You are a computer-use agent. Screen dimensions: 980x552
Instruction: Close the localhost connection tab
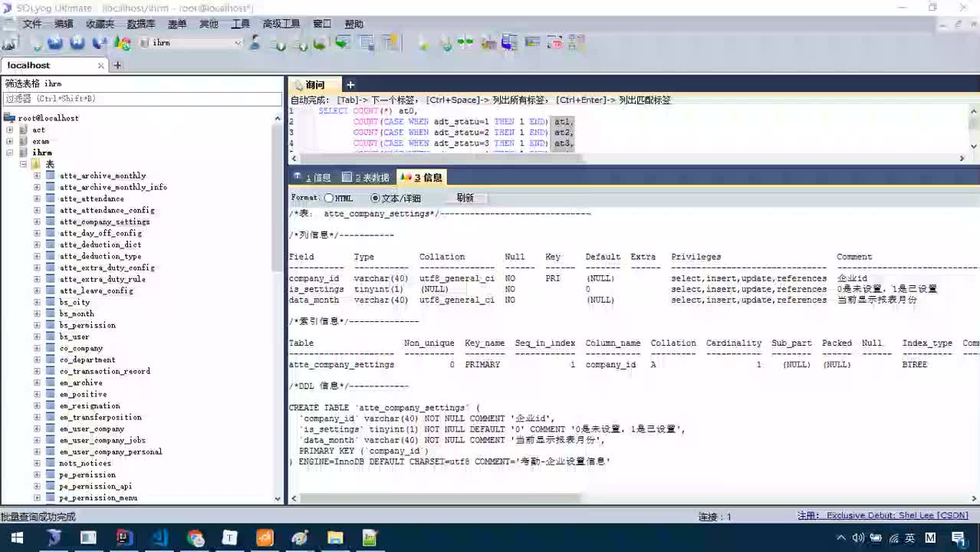[100, 66]
